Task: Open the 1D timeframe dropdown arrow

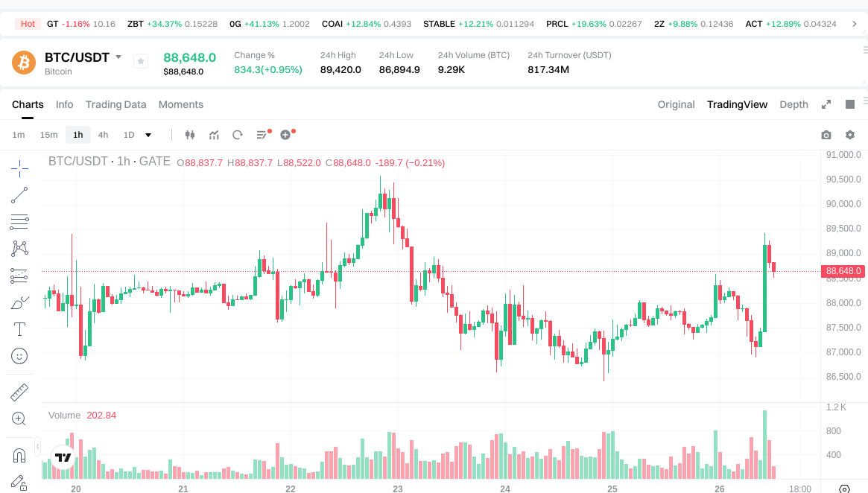Action: coord(146,135)
